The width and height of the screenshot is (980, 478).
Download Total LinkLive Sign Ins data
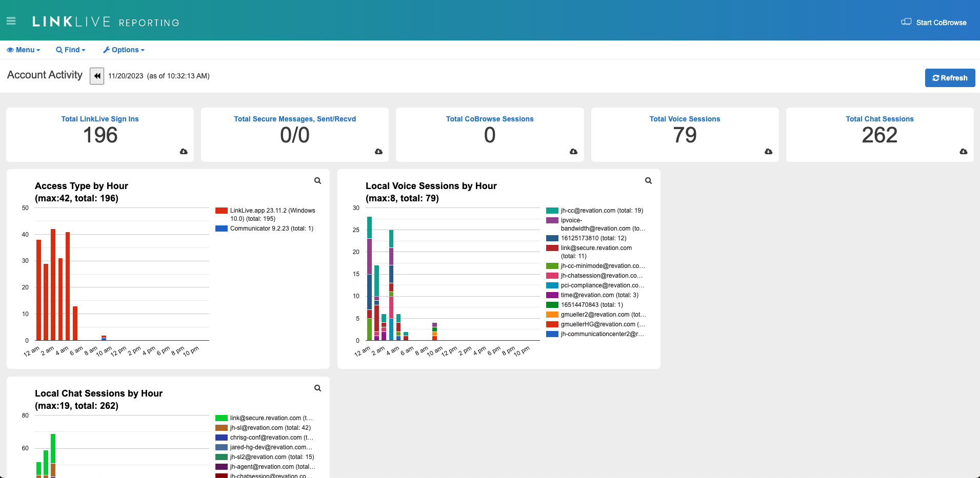click(184, 152)
